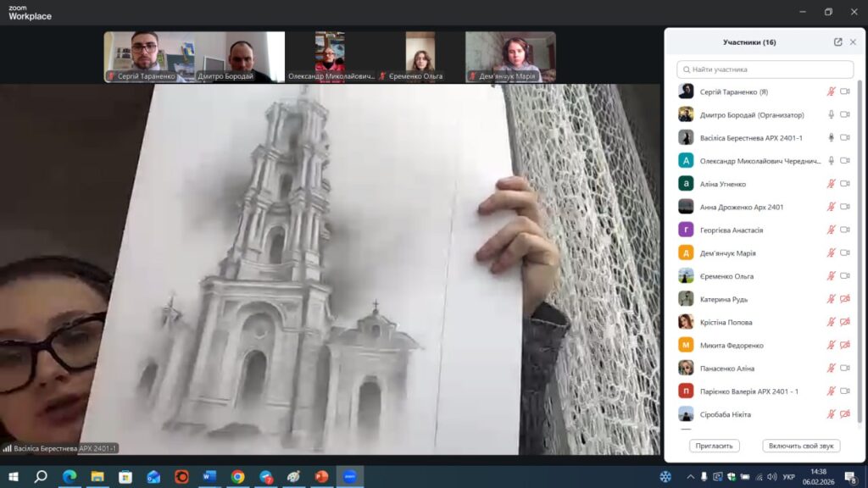
Task: Toggle microphone icon for Сергій Тараненко
Action: 832,91
